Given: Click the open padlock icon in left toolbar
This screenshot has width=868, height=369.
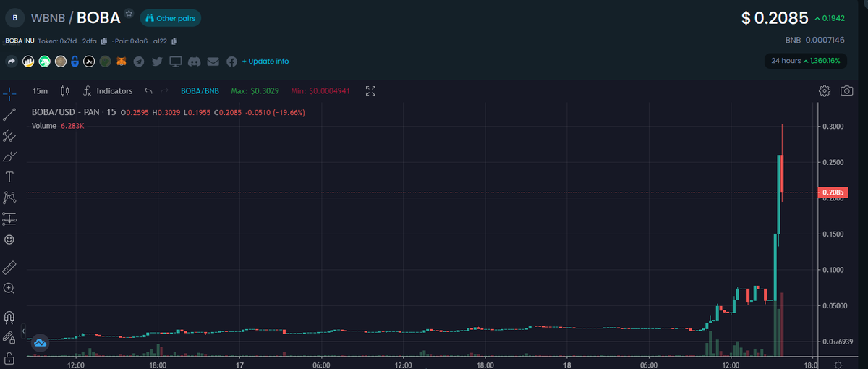Looking at the screenshot, I should tap(9, 357).
